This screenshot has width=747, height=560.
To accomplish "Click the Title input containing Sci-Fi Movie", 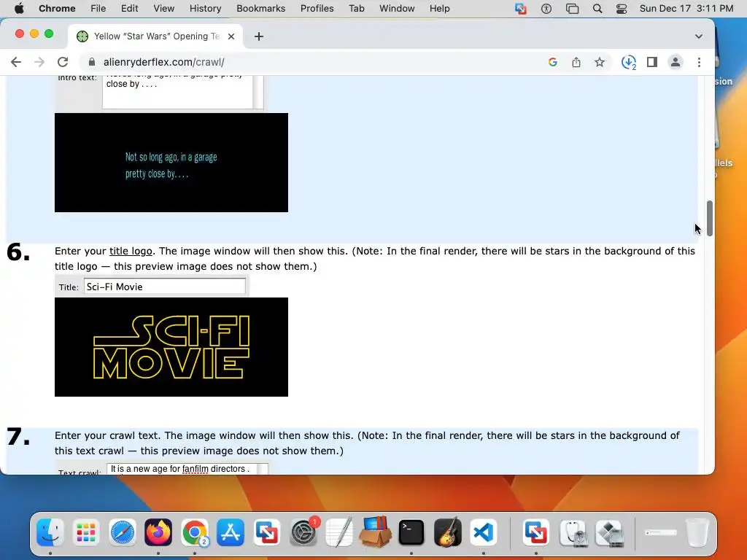I will tap(164, 287).
